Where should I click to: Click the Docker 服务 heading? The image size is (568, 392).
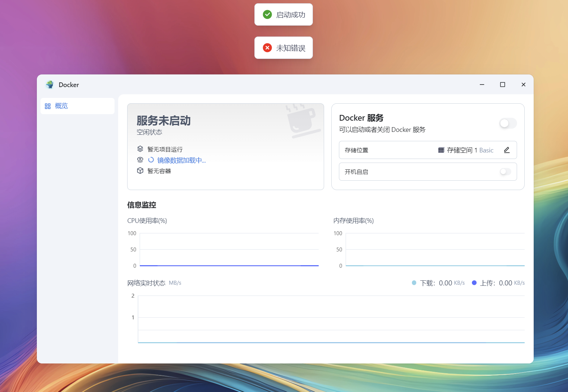pos(361,118)
